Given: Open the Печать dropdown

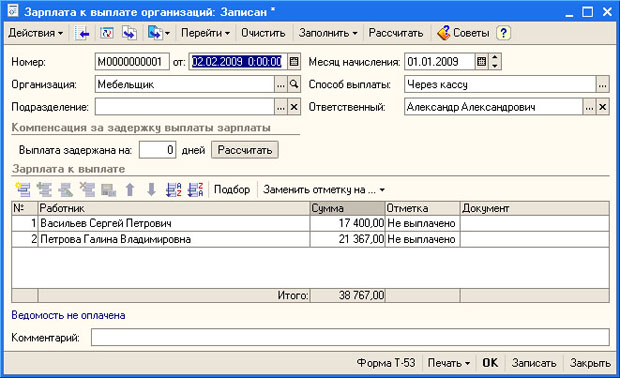Looking at the screenshot, I should tap(449, 363).
